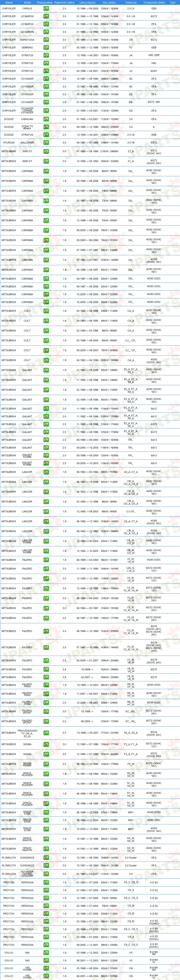The image size is (180, 980).
Task: Click the Nadwozie column header
Action: (x=131, y=2)
